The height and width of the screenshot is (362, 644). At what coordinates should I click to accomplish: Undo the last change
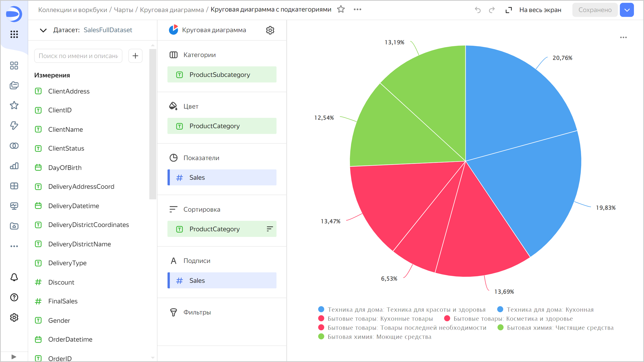(x=478, y=10)
